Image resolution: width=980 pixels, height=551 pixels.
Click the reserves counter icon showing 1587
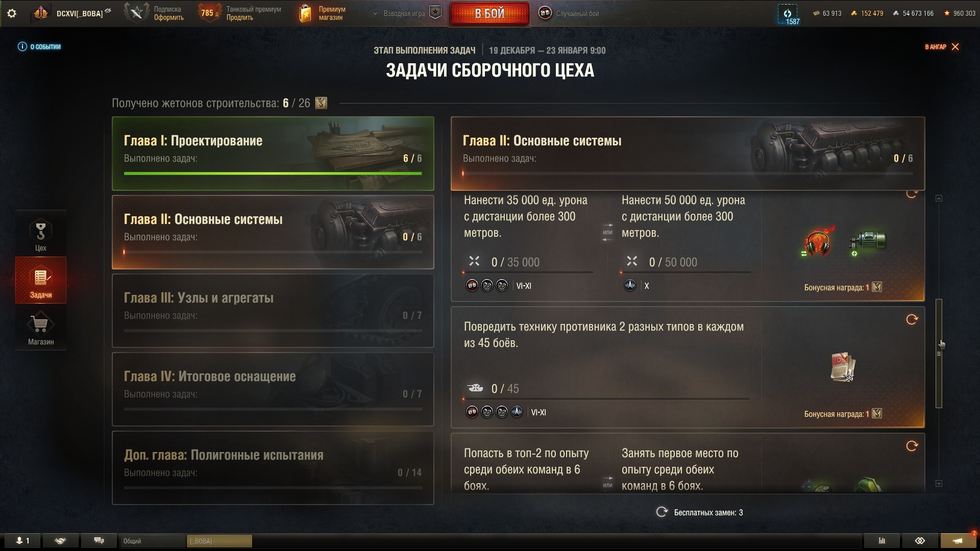(x=788, y=14)
